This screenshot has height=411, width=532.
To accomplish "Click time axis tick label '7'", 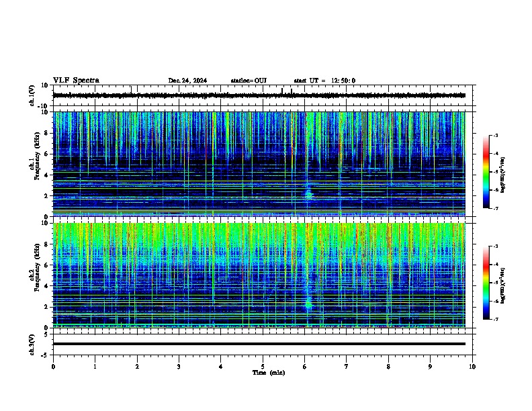I will (x=347, y=367).
